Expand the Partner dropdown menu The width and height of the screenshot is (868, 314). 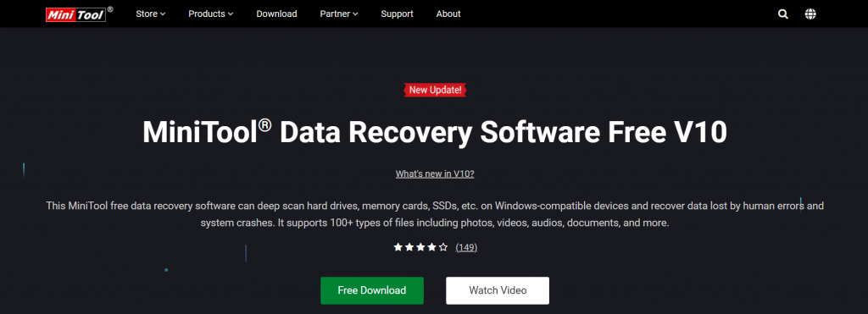339,14
